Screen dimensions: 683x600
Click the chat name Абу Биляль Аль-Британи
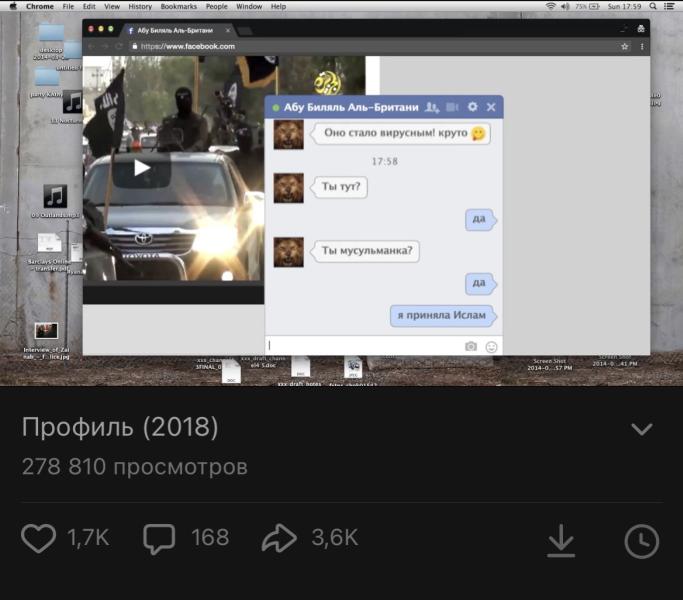point(351,108)
